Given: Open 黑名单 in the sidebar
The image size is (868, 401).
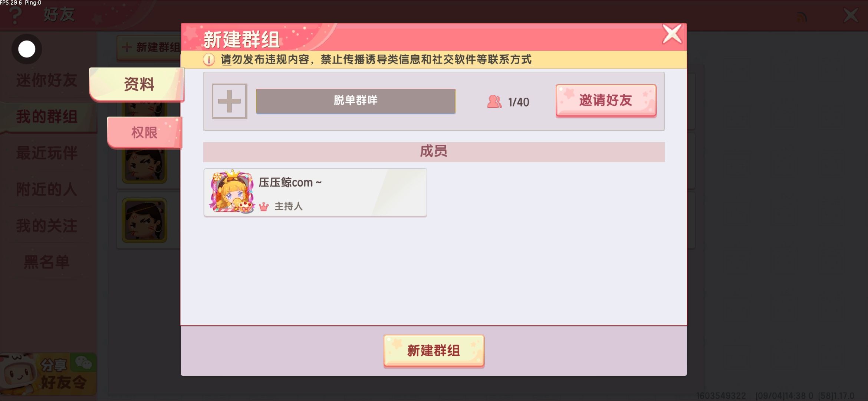Looking at the screenshot, I should 47,262.
